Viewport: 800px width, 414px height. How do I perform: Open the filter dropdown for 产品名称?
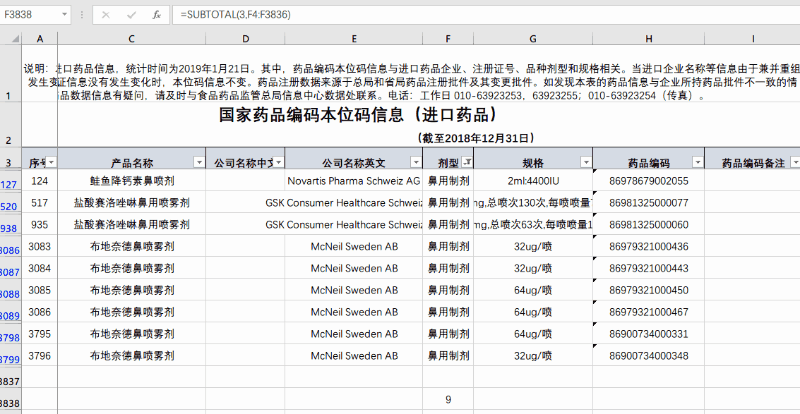point(196,163)
